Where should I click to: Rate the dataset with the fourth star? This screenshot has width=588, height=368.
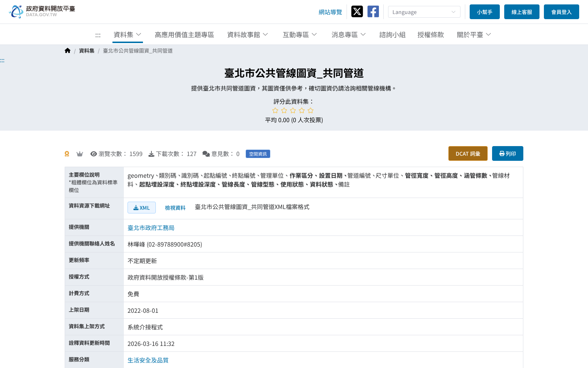click(x=302, y=110)
